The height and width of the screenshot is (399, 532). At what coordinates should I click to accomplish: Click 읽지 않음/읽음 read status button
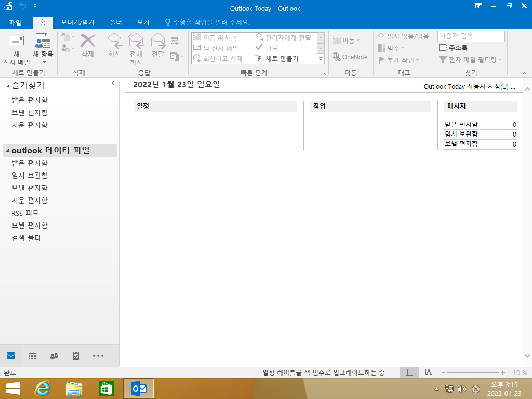(403, 37)
